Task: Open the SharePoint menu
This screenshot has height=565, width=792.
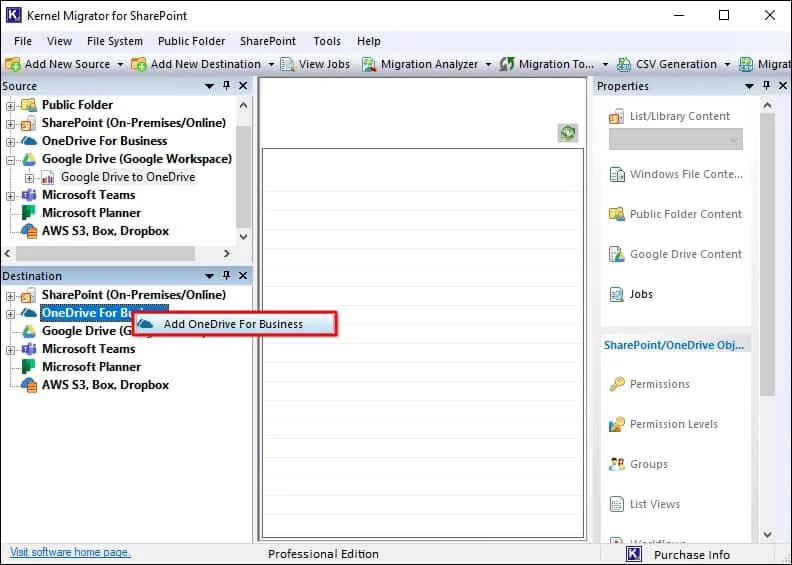Action: pos(268,41)
